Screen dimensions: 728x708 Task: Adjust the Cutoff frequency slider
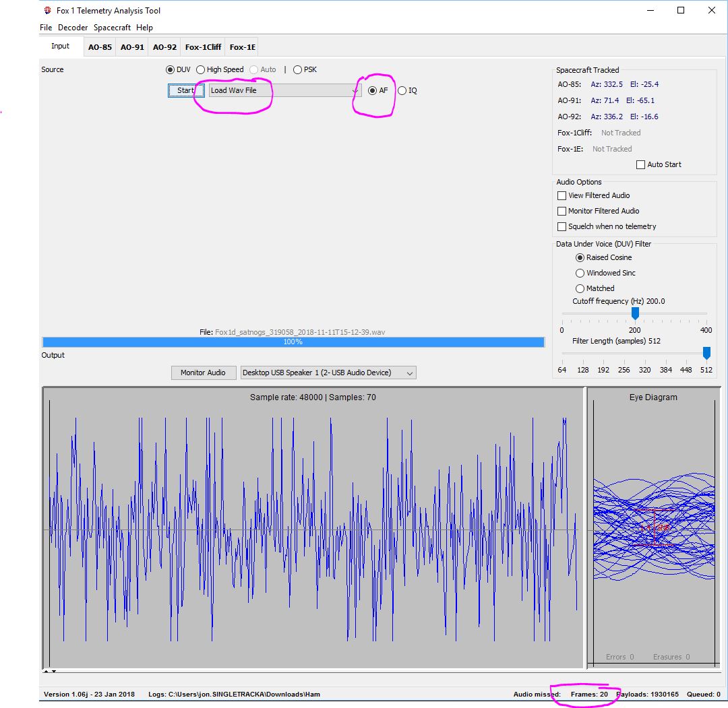tap(635, 313)
